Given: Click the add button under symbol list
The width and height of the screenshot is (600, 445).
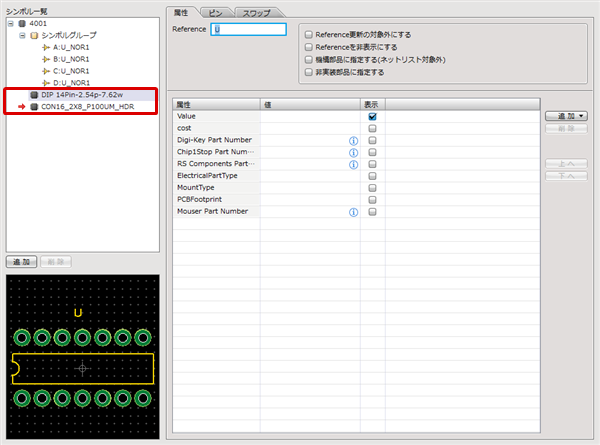Looking at the screenshot, I should pyautogui.click(x=21, y=262).
